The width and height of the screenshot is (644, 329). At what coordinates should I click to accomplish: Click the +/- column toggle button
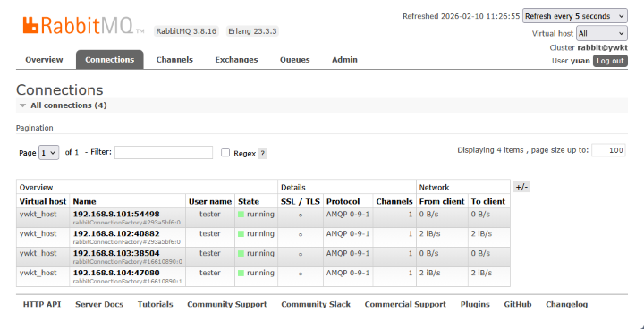pyautogui.click(x=521, y=187)
